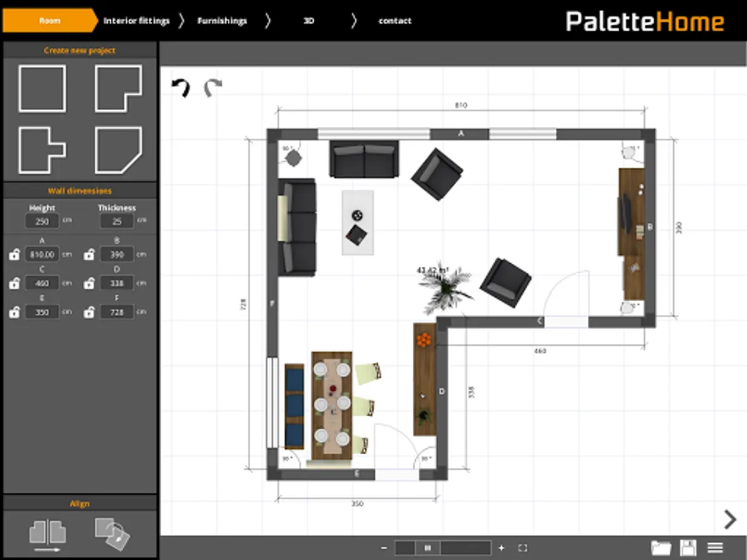The width and height of the screenshot is (747, 560).
Task: Click the redo arrow
Action: (x=213, y=88)
